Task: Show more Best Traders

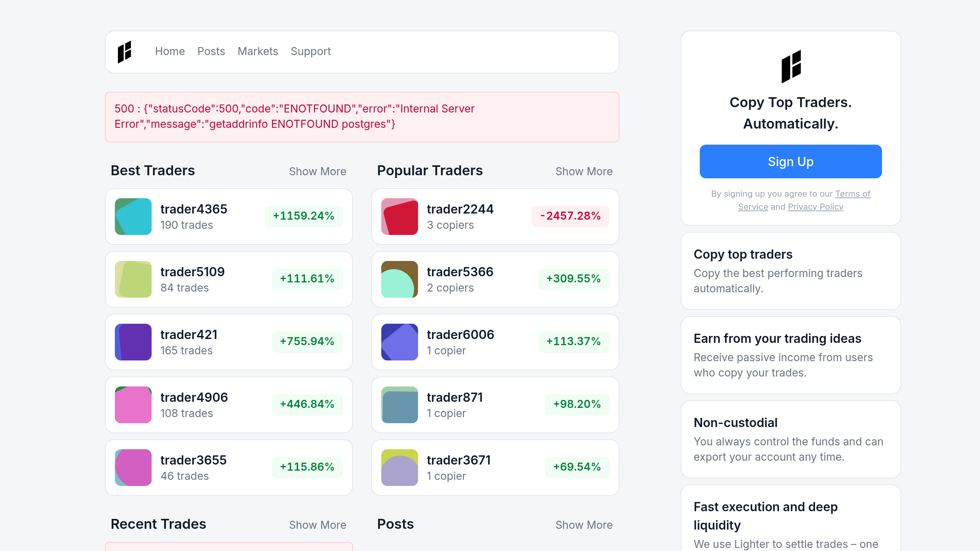Action: (x=318, y=171)
